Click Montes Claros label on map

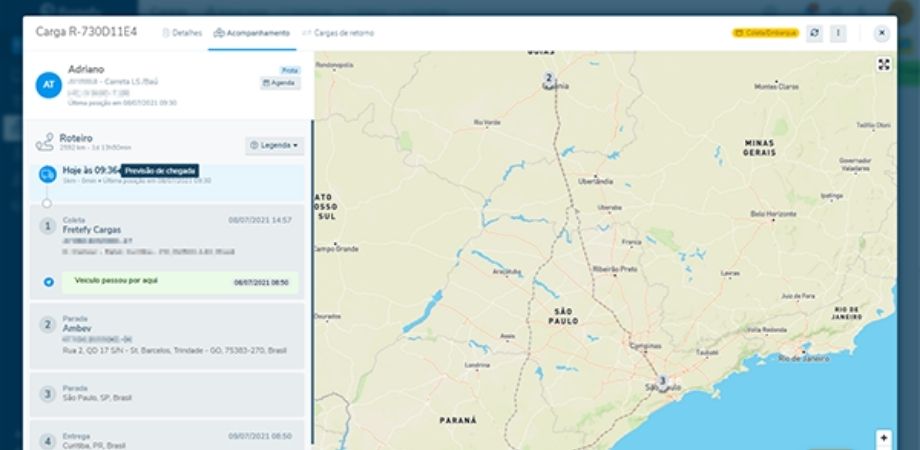tap(776, 86)
